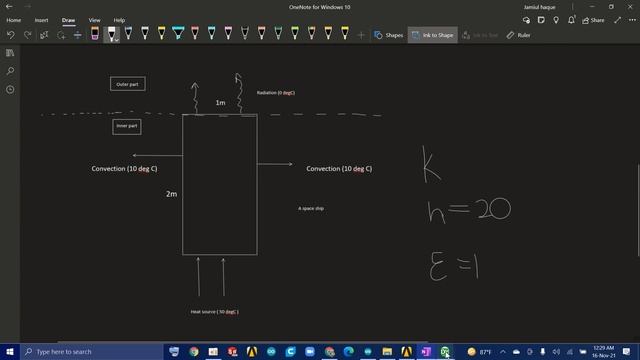Viewport: 640px width, 360px height.
Task: Open the Windows Action Center
Action: (x=627, y=351)
